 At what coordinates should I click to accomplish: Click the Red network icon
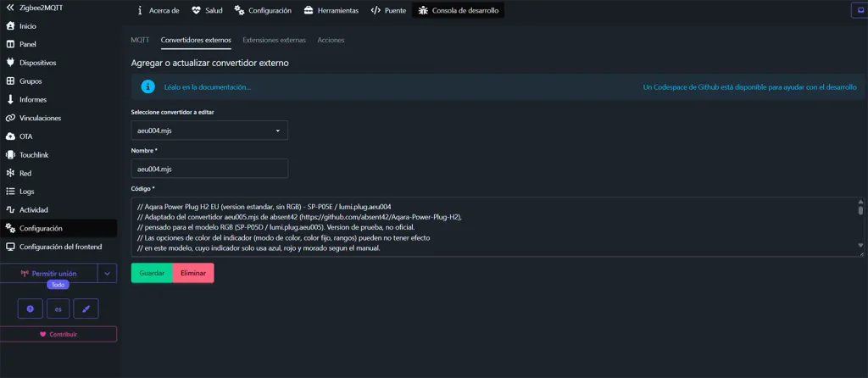coord(10,173)
